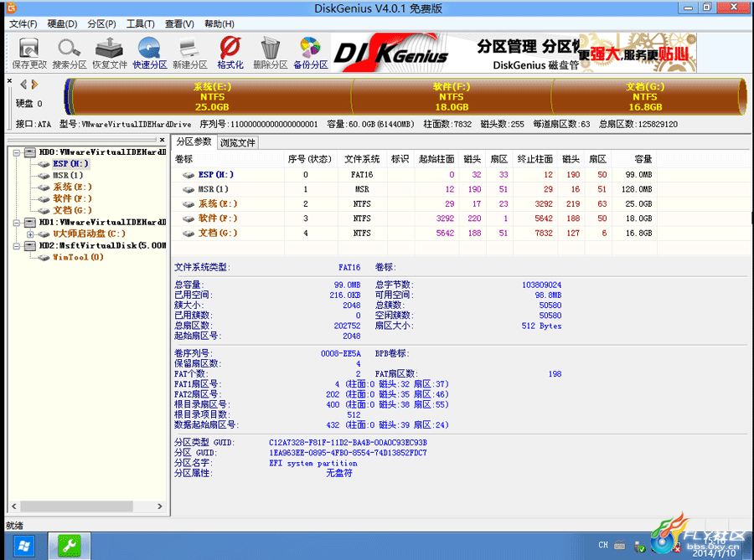Click the keyboard icon in the system tray
The width and height of the screenshot is (754, 560).
[x=620, y=545]
